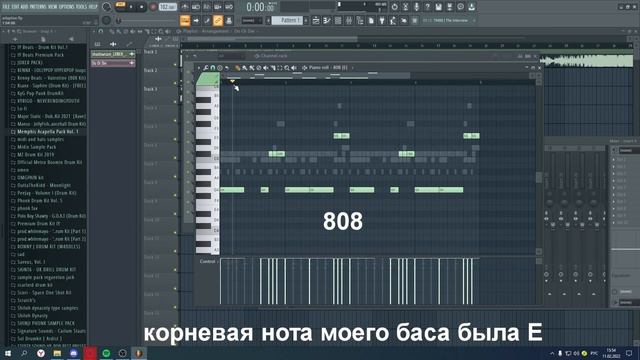
Task: Show the mixer from toolbar
Action: pyautogui.click(x=349, y=20)
